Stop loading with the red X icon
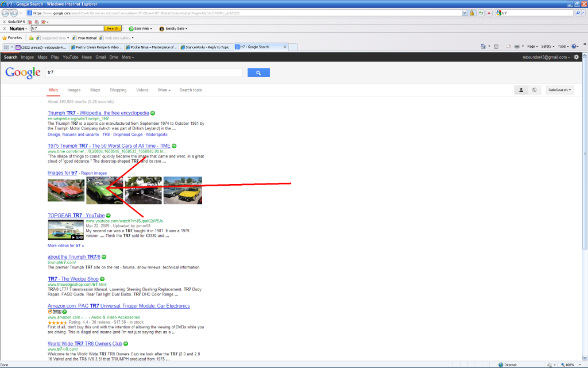 [489, 13]
